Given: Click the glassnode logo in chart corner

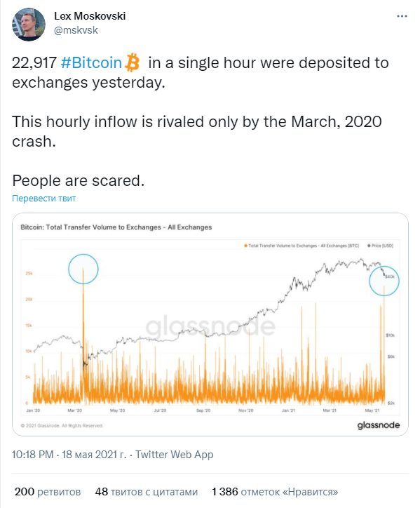Looking at the screenshot, I should click(x=378, y=425).
